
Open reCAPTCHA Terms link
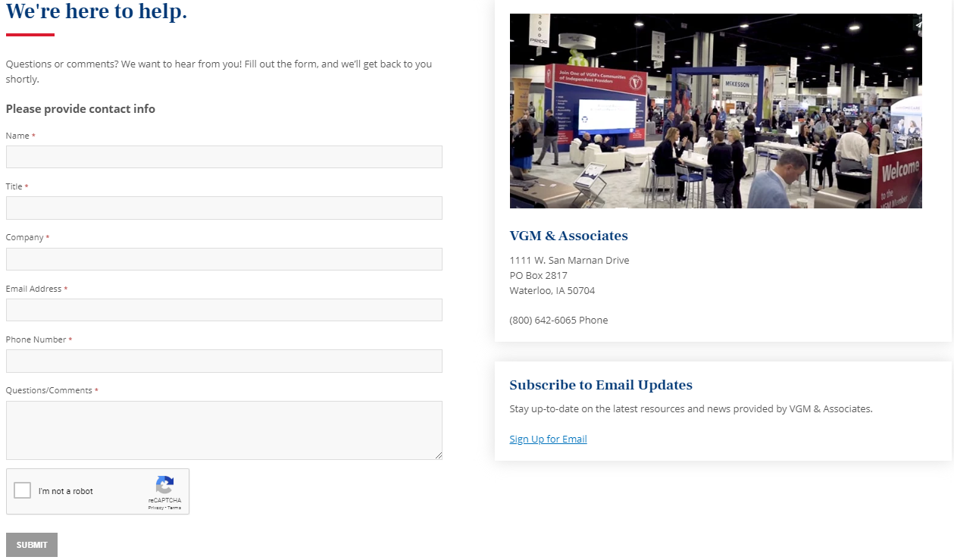[174, 508]
